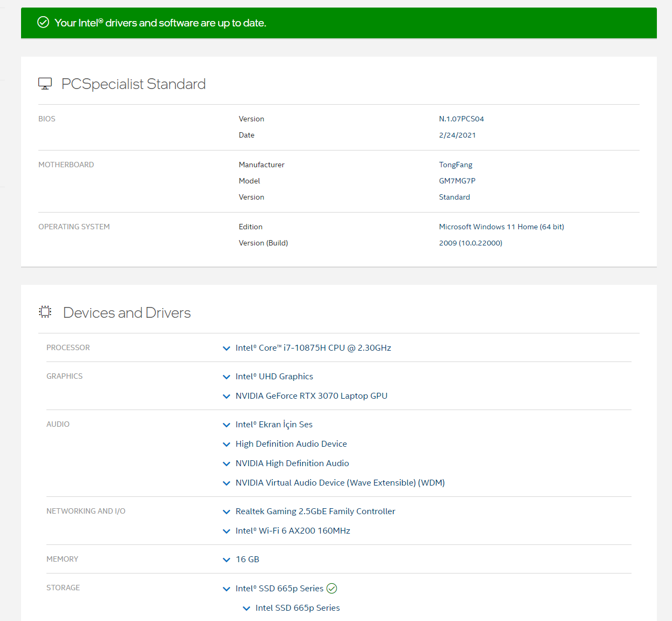Viewport: 672px width, 621px height.
Task: Click the OPERATING SYSTEM section label
Action: coord(74,227)
